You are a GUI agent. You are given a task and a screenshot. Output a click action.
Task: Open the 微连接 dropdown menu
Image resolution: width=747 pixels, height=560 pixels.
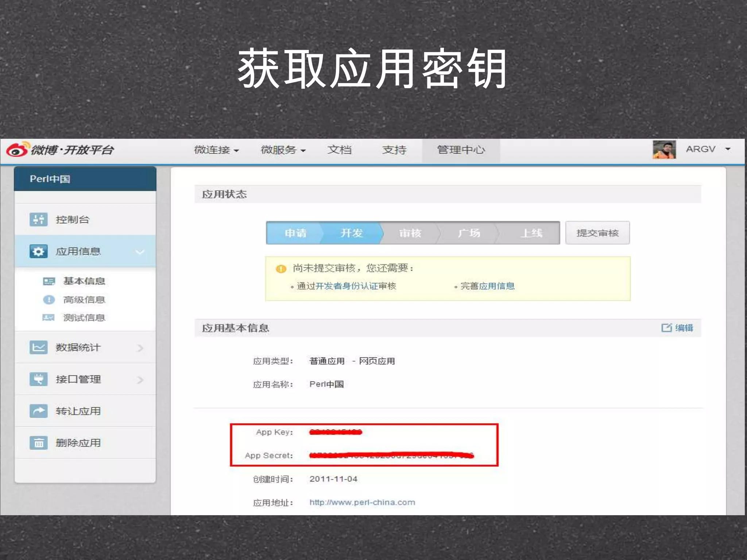click(x=216, y=150)
